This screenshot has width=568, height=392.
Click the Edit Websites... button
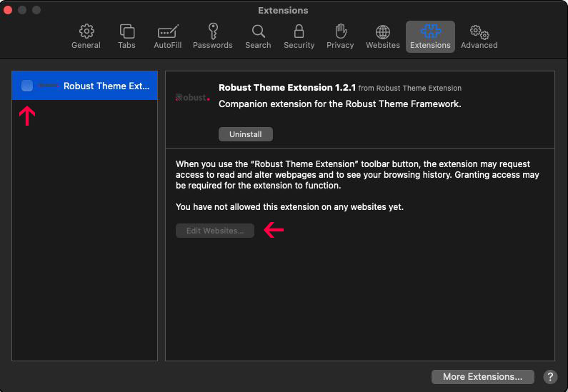pos(215,231)
